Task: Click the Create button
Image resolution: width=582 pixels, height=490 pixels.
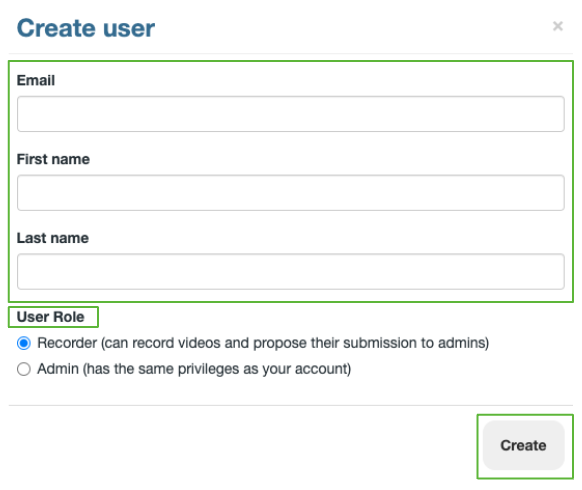Action: (x=523, y=445)
